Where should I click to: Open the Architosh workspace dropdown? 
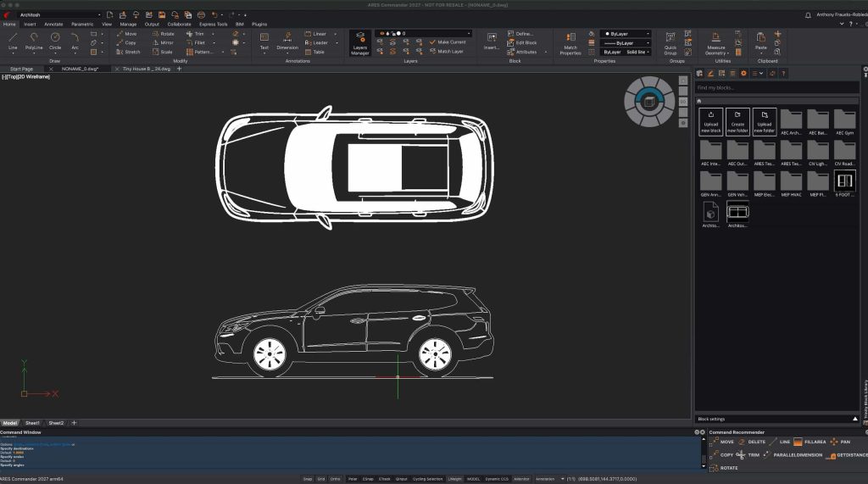60,15
